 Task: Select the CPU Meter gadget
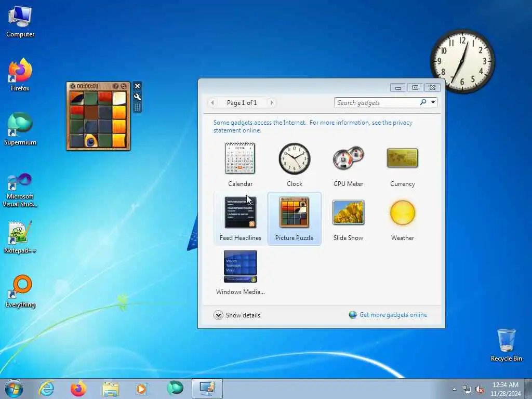(348, 165)
